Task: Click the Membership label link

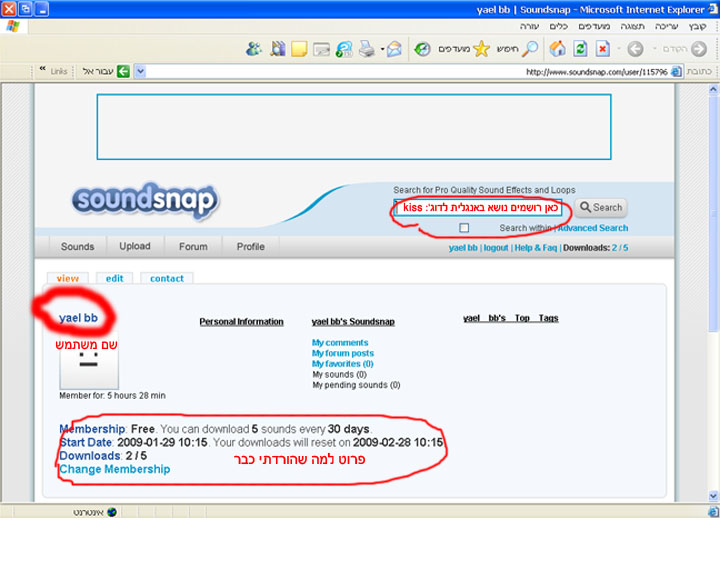Action: click(92, 429)
